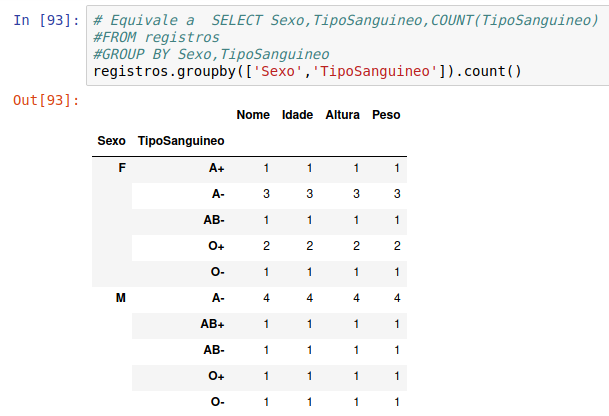Click the 'A-' label under group M

coord(218,298)
